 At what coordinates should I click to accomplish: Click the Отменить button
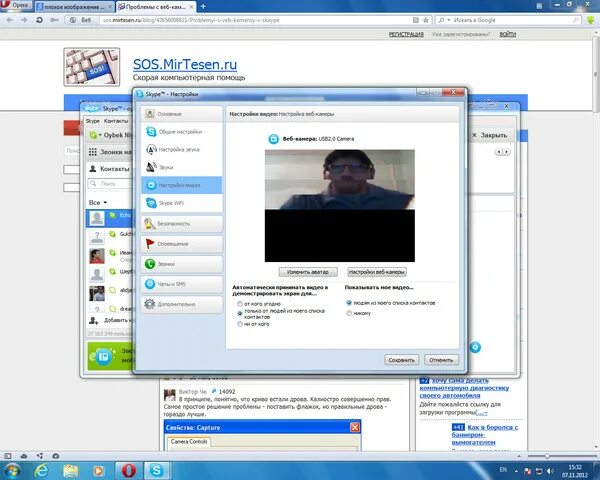click(x=441, y=360)
